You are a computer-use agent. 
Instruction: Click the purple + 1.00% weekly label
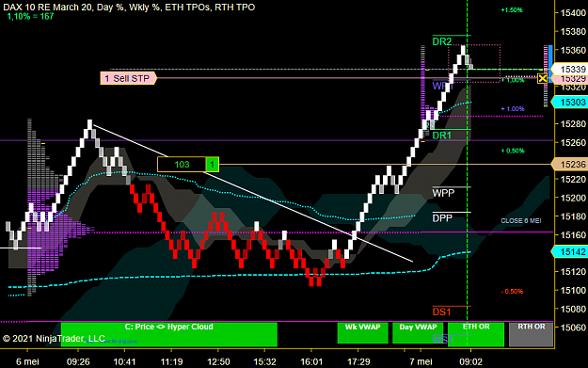[513, 109]
